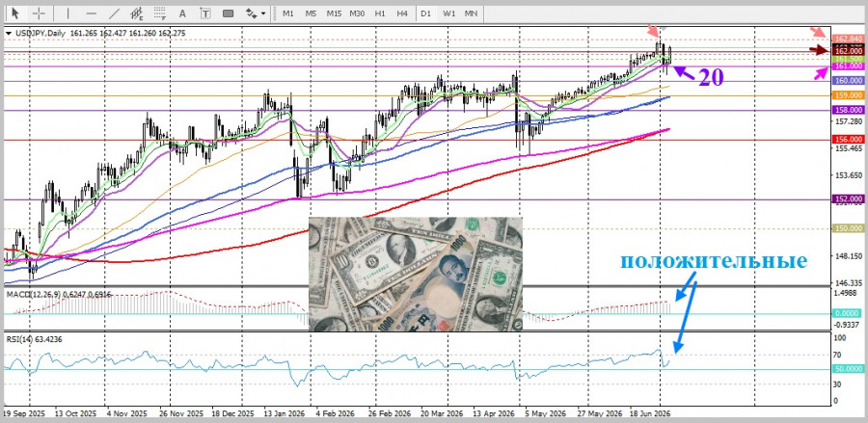Viewport: 868px width, 423px height.
Task: Collapse the USDJPY,Daily chart header triangle
Action: [x=9, y=33]
